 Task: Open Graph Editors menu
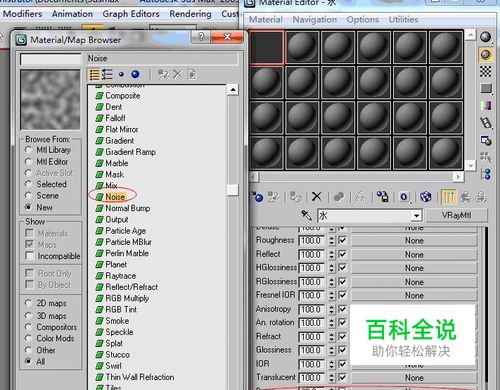pyautogui.click(x=131, y=14)
